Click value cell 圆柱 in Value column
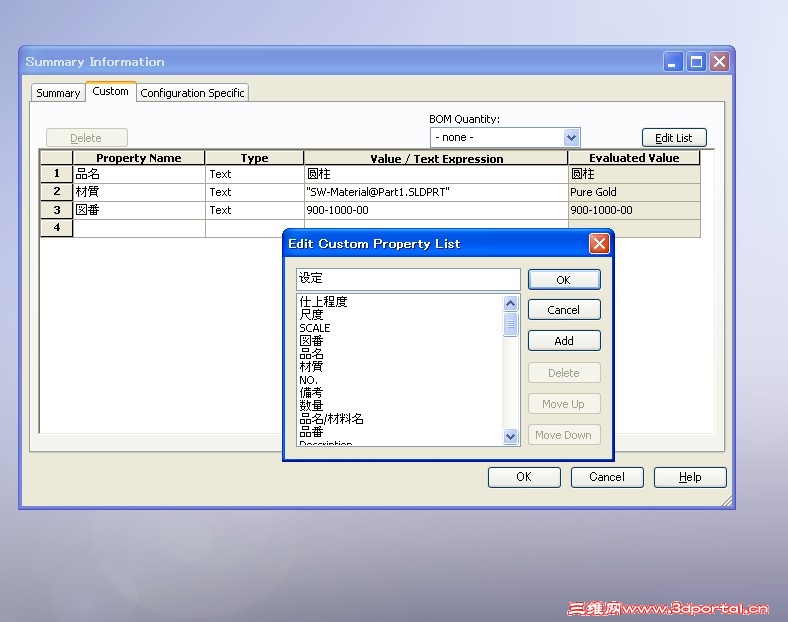Screen dimensions: 788x622 pos(436,174)
